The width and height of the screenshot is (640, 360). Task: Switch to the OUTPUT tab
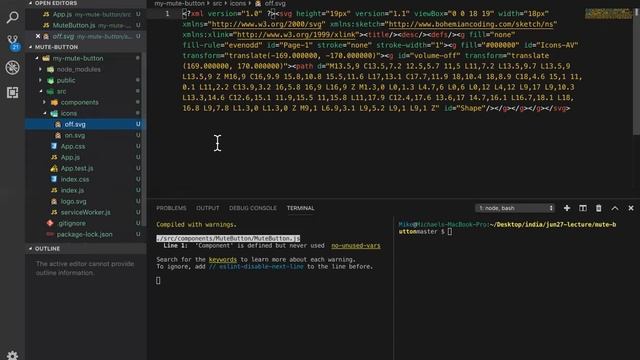coord(207,208)
